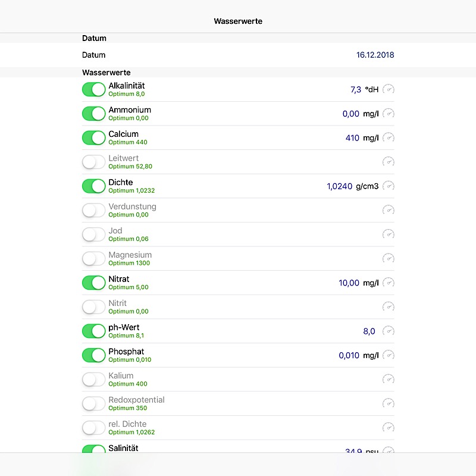The width and height of the screenshot is (476, 476).
Task: Enable the Kalium measurement toggle
Action: click(x=93, y=379)
